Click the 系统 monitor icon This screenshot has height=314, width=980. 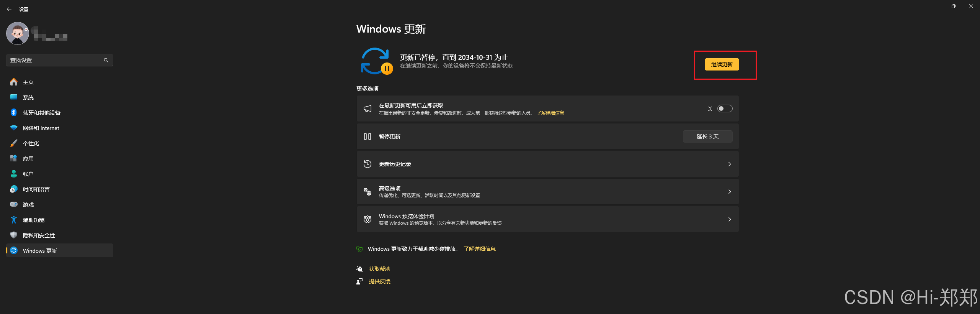coord(14,97)
